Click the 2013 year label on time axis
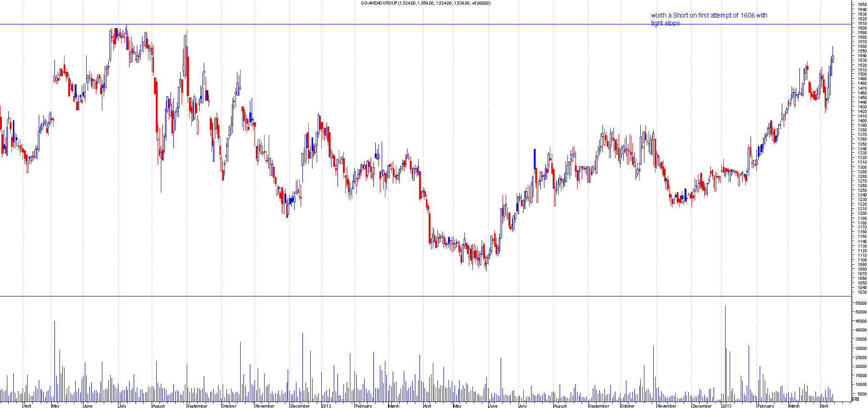 (x=726, y=406)
